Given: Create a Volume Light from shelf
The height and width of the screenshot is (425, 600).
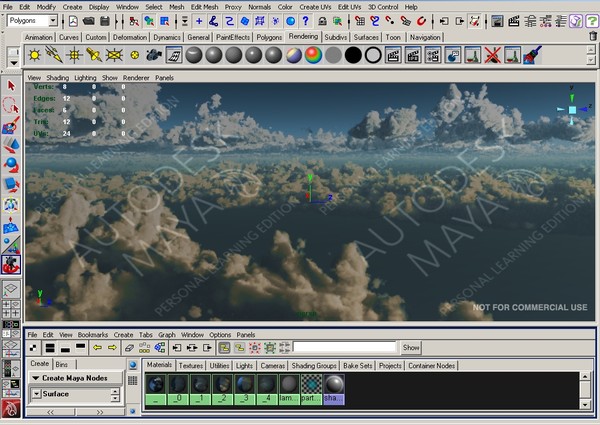Looking at the screenshot, I should (134, 55).
